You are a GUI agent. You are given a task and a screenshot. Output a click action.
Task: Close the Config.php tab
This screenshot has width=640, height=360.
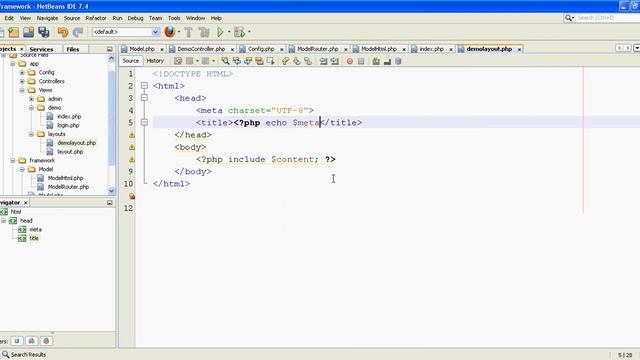[x=281, y=49]
